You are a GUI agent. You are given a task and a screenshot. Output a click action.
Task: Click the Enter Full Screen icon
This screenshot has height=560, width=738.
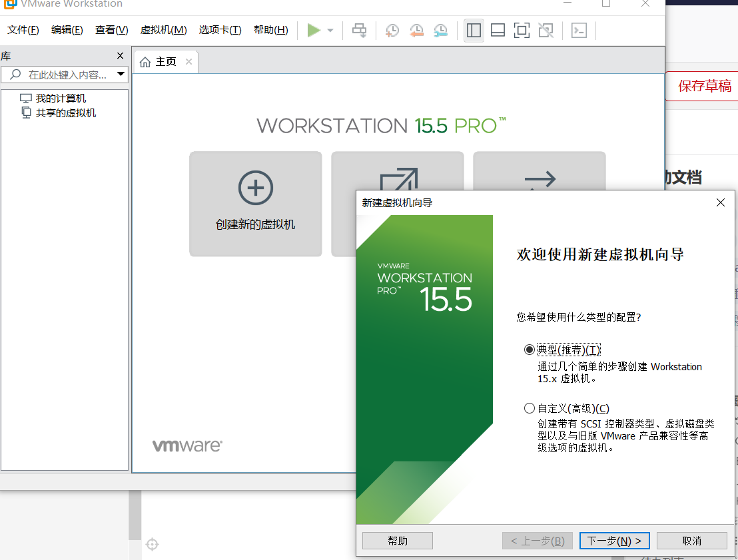pyautogui.click(x=522, y=31)
